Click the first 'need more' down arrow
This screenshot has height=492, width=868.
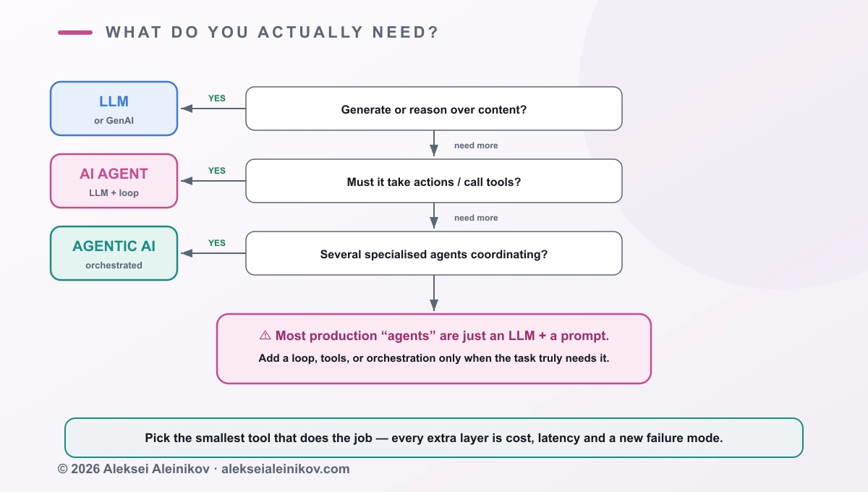(x=434, y=143)
